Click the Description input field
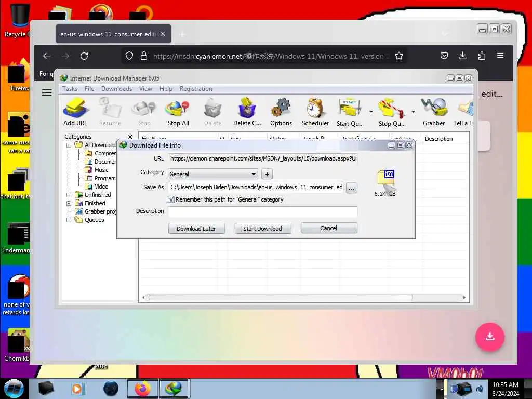532x399 pixels. (263, 211)
